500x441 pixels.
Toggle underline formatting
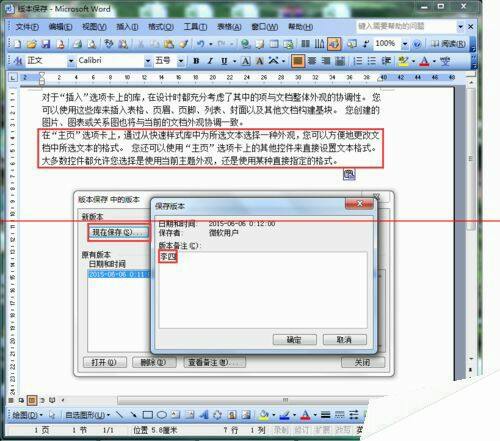[x=224, y=61]
